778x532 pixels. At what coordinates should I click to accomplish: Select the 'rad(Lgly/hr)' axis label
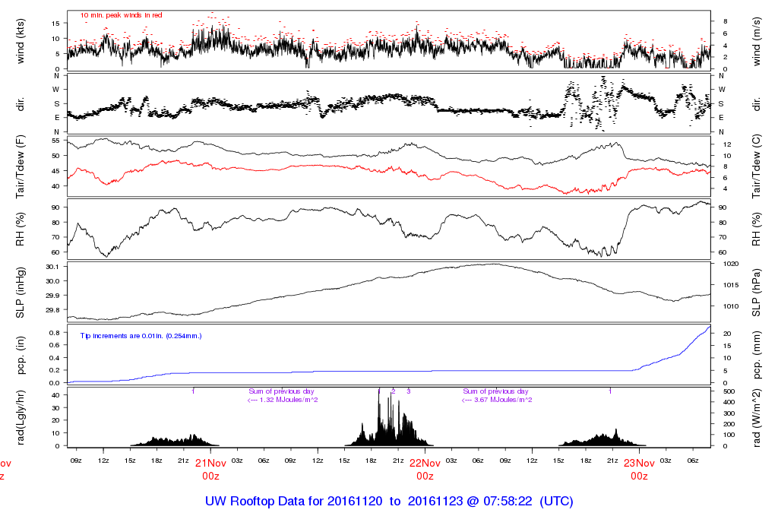20,418
